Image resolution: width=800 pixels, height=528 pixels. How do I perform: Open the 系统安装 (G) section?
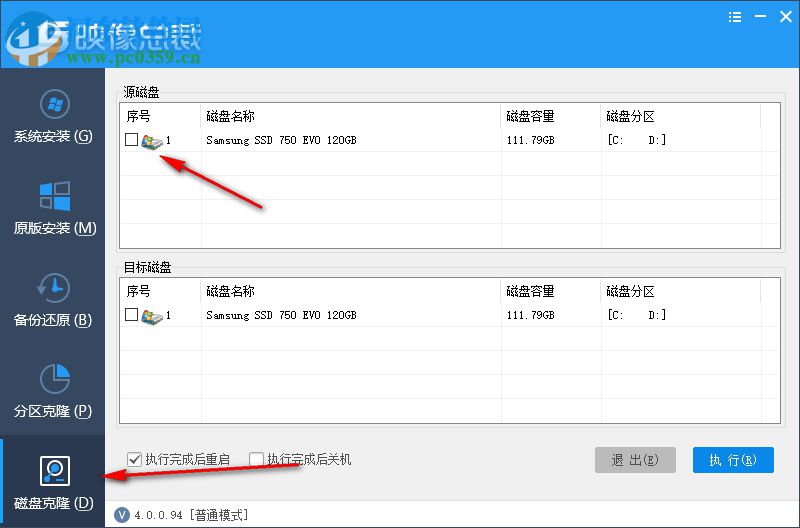tap(53, 116)
